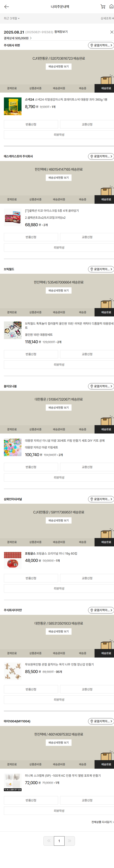Click the previous-page double arrow in pagination
114x868 pixels.
pos(49,841)
